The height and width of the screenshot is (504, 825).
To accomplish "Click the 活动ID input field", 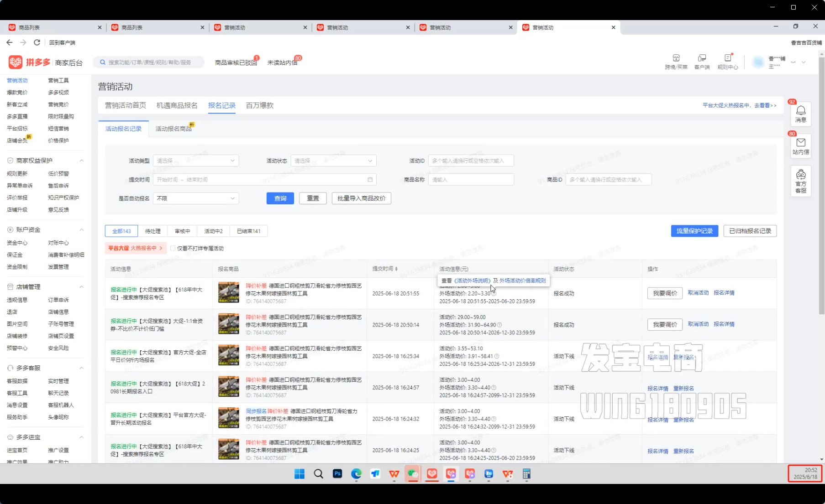I will coord(471,161).
